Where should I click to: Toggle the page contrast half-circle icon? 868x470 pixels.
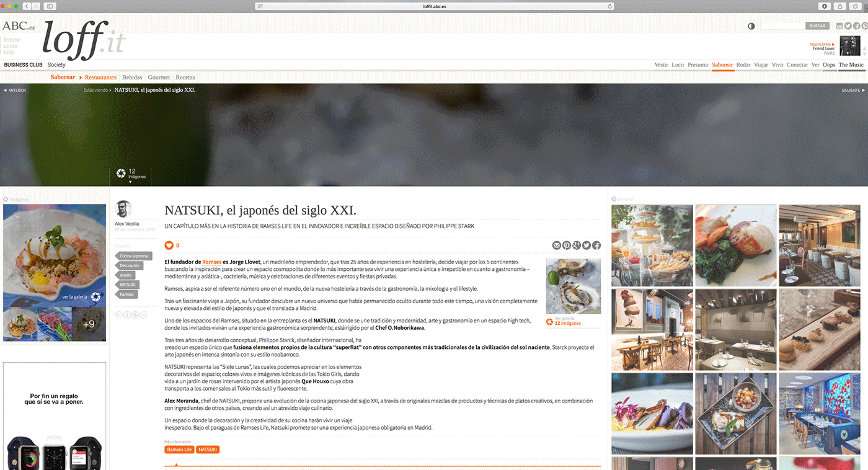(x=751, y=26)
